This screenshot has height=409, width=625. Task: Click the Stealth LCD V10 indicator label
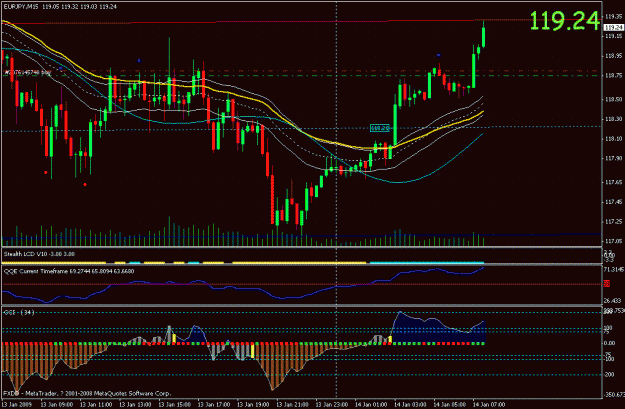tap(39, 254)
